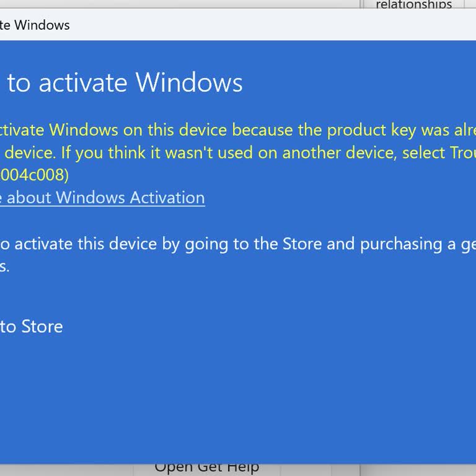Viewport: 476px width, 476px height.
Task: Click the 'te Windows' window title text
Action: tap(35, 25)
